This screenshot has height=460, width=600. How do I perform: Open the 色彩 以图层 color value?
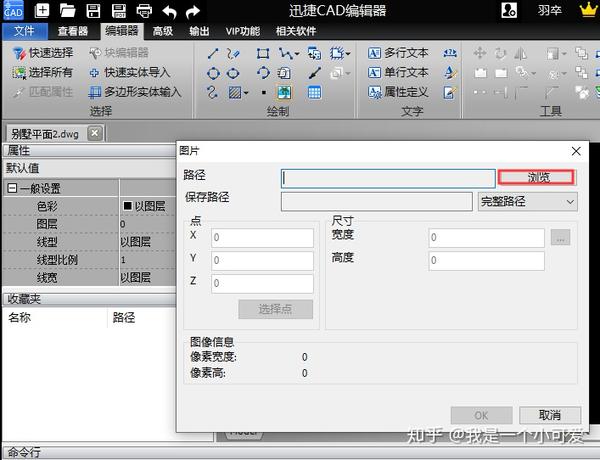tap(147, 206)
